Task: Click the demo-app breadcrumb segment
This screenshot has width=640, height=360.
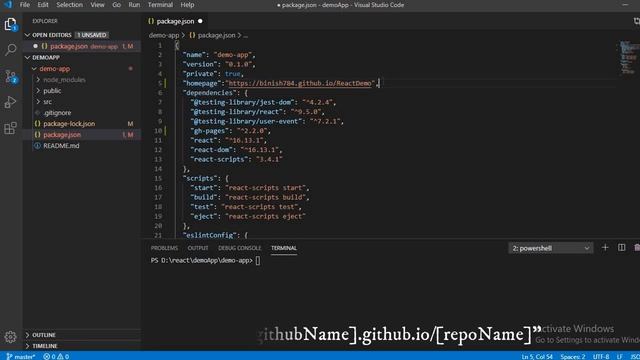Action: [164, 36]
